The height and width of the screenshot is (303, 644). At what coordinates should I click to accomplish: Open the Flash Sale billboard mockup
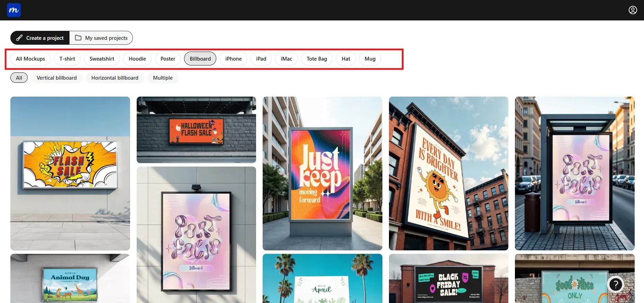pos(70,173)
